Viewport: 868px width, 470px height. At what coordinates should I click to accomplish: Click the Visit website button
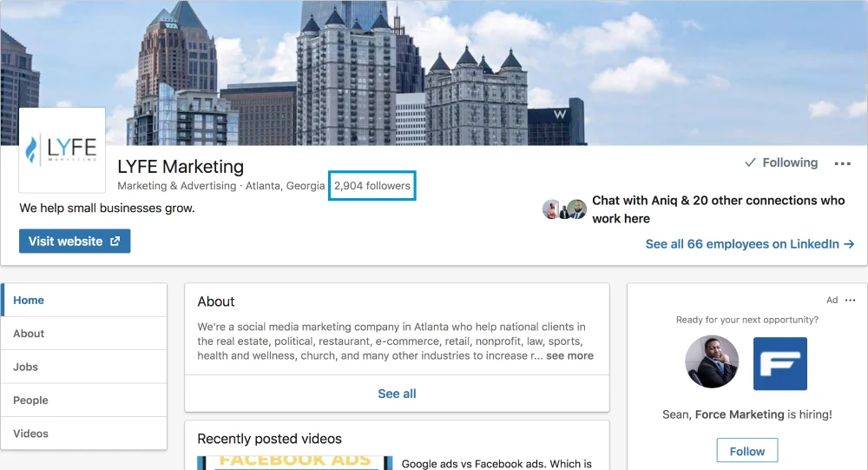coord(75,242)
